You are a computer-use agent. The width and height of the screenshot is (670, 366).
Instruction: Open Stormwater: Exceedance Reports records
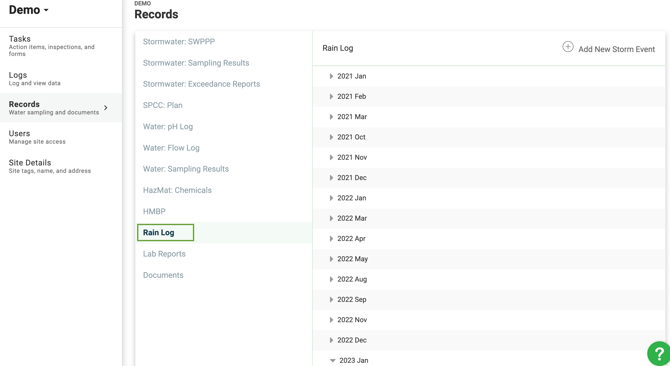click(201, 84)
